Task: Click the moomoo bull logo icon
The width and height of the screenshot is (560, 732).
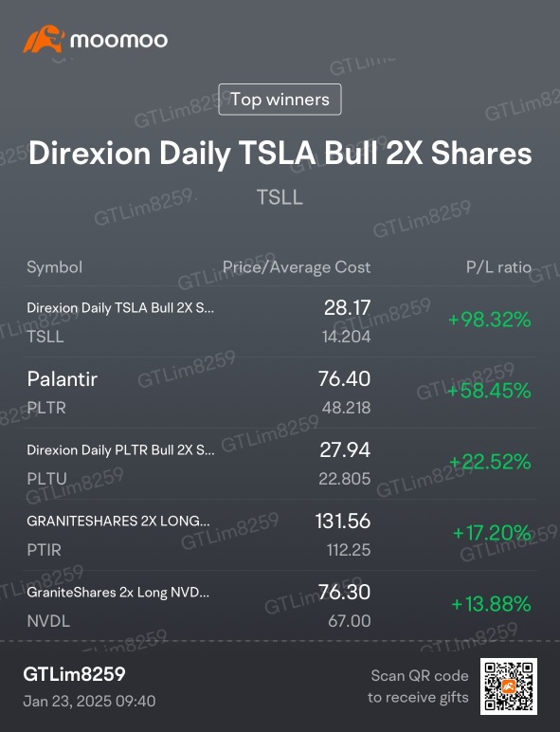Action: [44, 39]
